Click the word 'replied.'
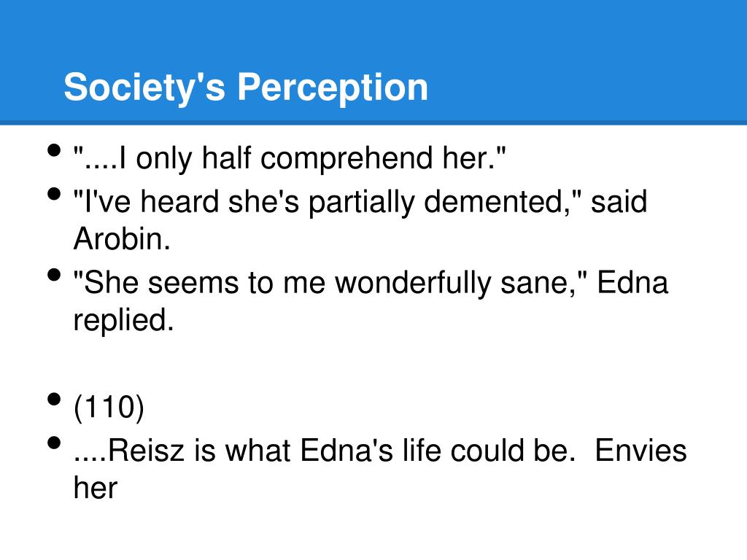The width and height of the screenshot is (747, 560). pyautogui.click(x=124, y=320)
